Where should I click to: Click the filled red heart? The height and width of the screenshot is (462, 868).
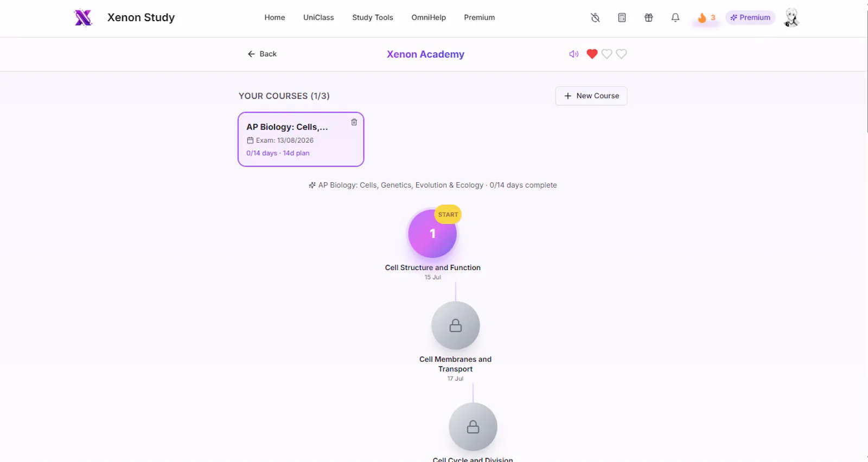pyautogui.click(x=592, y=54)
